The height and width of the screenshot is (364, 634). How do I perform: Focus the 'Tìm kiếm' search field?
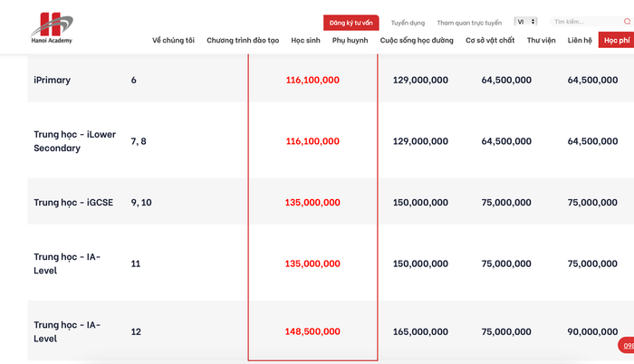(x=585, y=22)
